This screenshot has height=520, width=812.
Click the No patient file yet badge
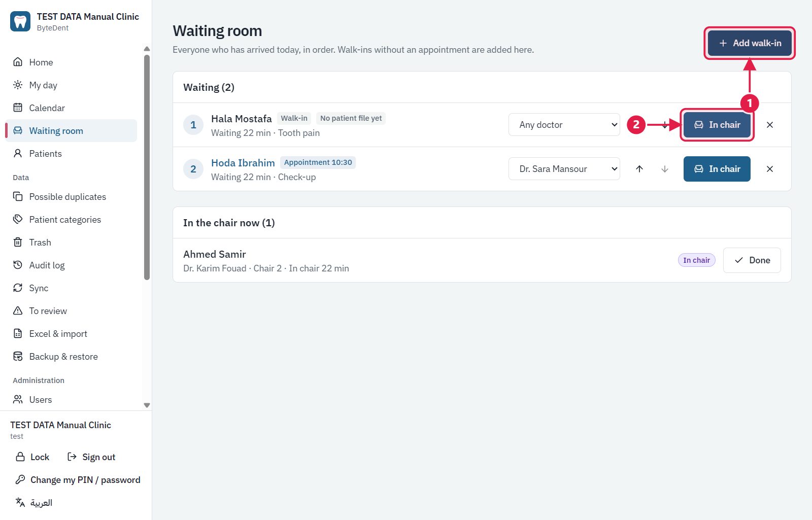[351, 118]
